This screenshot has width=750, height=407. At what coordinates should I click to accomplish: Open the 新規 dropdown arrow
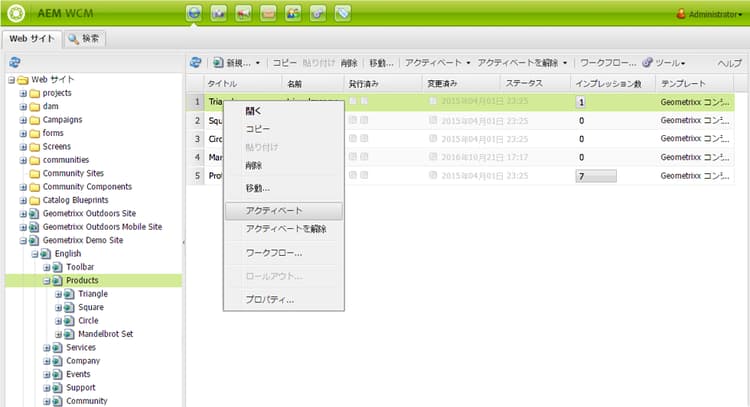(258, 63)
